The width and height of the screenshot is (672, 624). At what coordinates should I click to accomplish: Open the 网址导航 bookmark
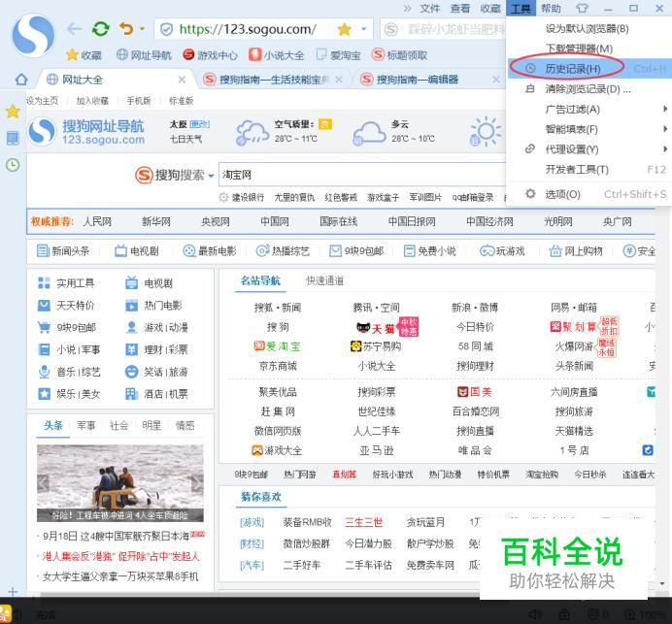click(144, 55)
